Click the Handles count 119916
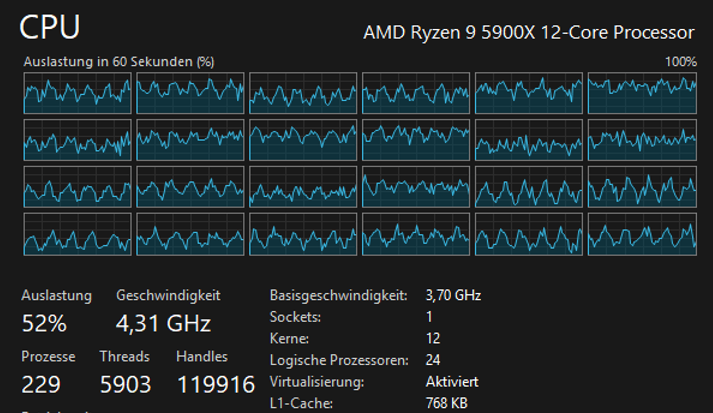The width and height of the screenshot is (713, 413). click(x=215, y=384)
